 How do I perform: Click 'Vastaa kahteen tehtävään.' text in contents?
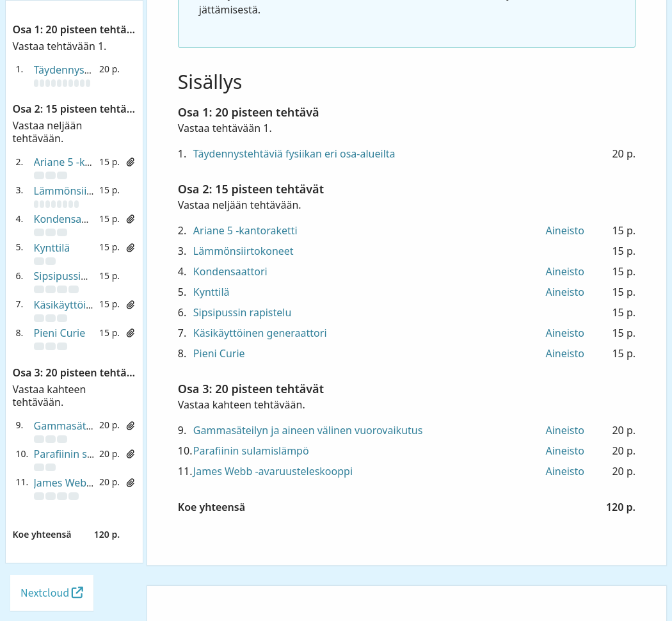coord(241,405)
